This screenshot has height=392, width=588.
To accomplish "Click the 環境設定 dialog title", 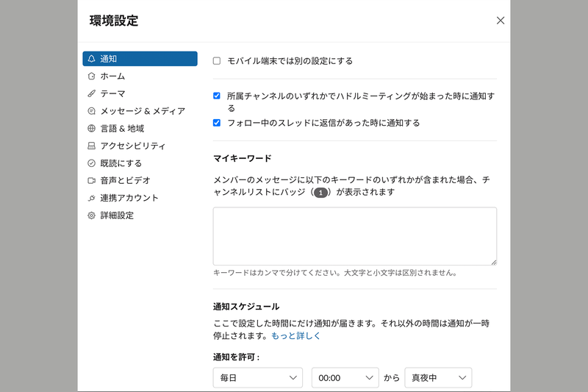I will point(114,21).
